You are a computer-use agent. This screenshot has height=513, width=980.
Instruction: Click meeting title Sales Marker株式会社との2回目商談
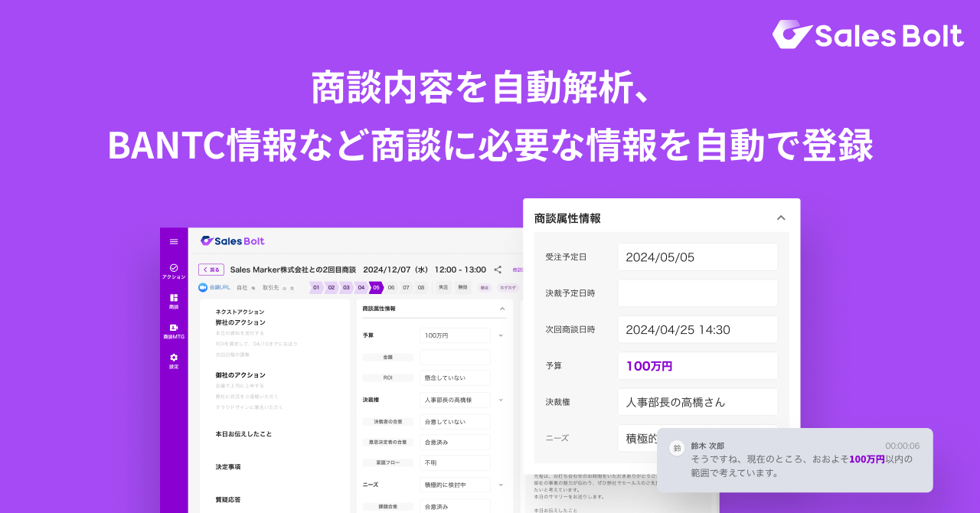[293, 270]
